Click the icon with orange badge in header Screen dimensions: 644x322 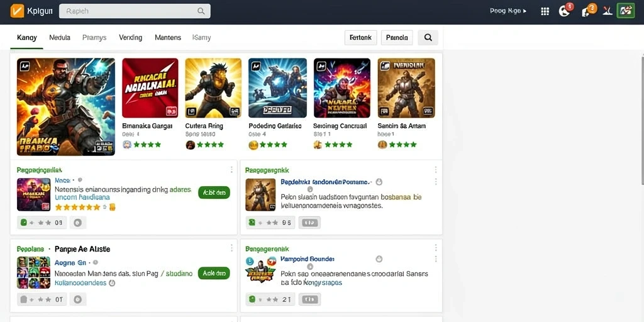(x=588, y=11)
